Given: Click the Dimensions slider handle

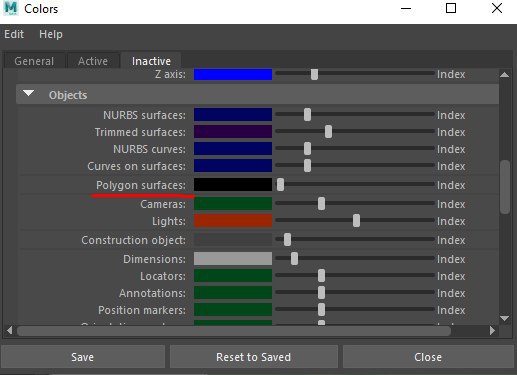Looking at the screenshot, I should [x=294, y=259].
